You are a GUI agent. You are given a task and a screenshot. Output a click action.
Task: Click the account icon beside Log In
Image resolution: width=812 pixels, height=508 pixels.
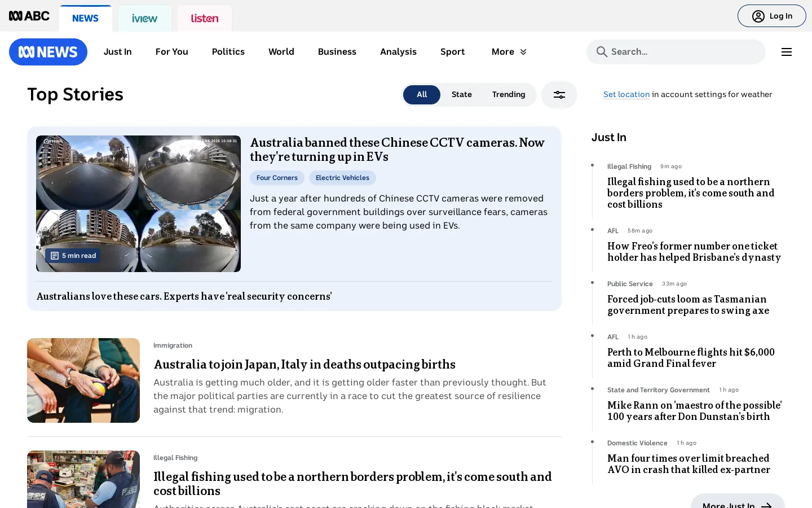click(758, 16)
